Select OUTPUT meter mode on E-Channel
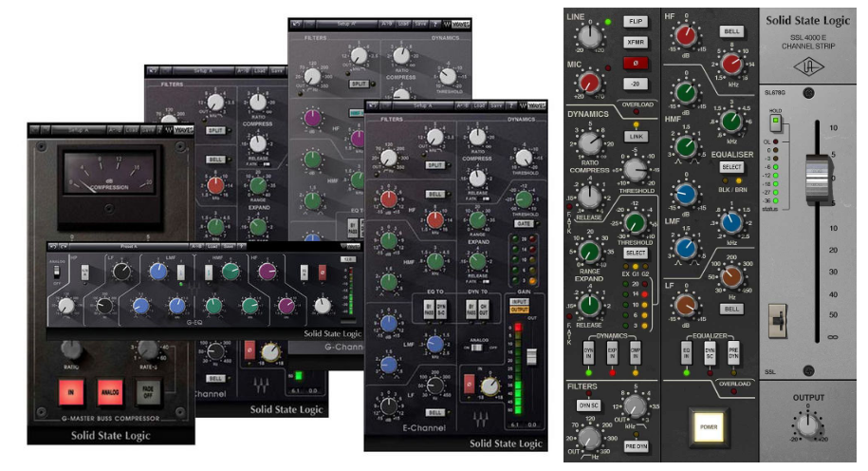 [x=519, y=310]
